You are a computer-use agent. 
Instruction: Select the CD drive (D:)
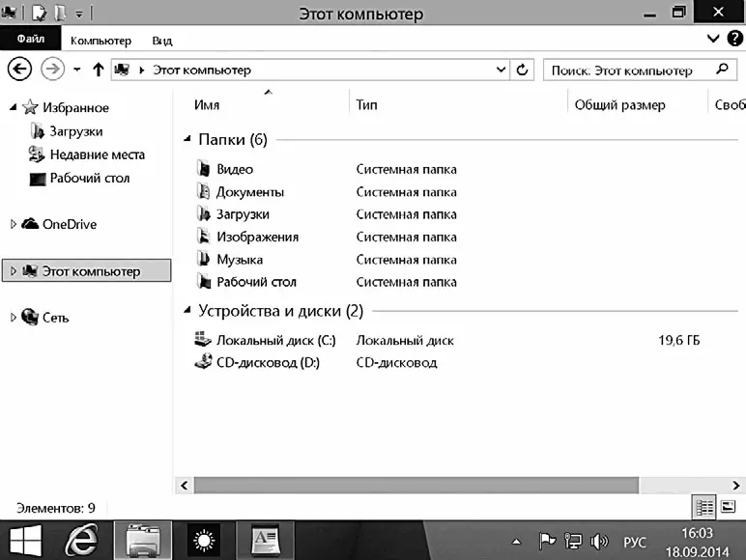pyautogui.click(x=268, y=363)
